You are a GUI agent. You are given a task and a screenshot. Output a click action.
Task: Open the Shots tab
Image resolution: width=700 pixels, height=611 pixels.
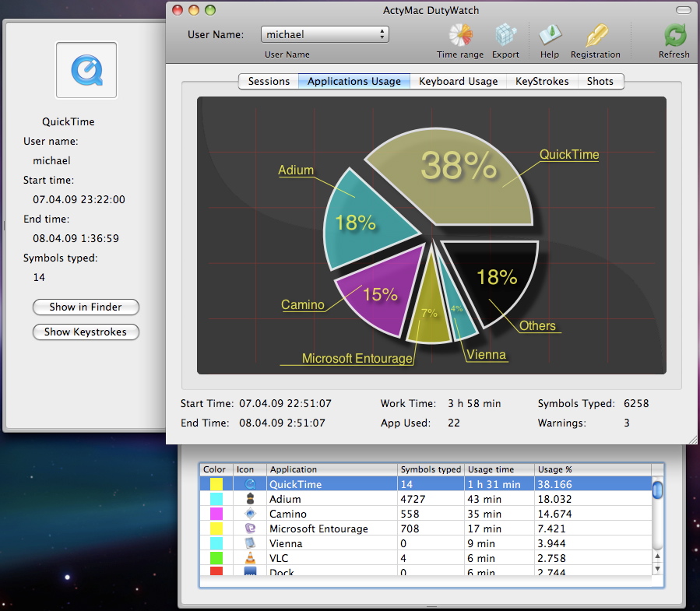click(x=600, y=81)
